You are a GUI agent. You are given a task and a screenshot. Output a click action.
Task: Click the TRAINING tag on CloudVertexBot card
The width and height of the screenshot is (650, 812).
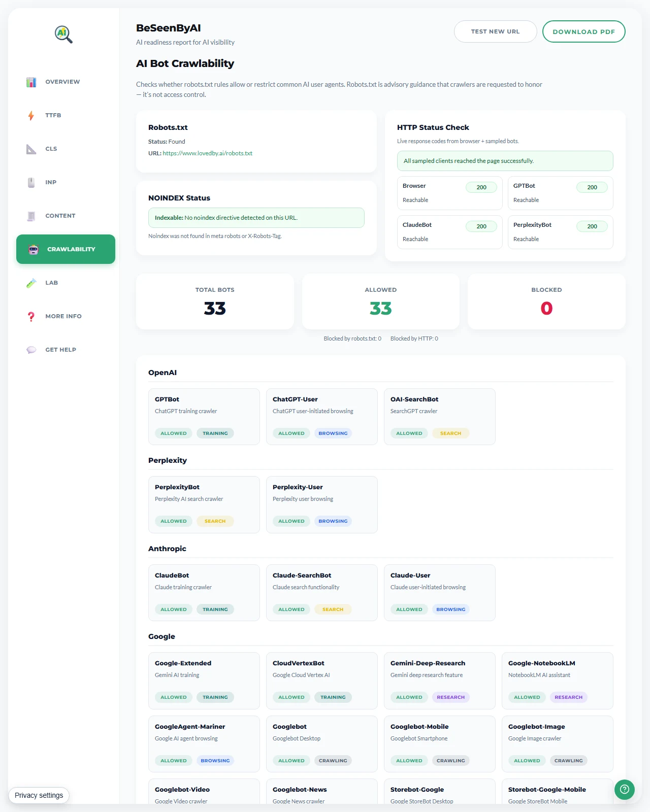pyautogui.click(x=333, y=697)
